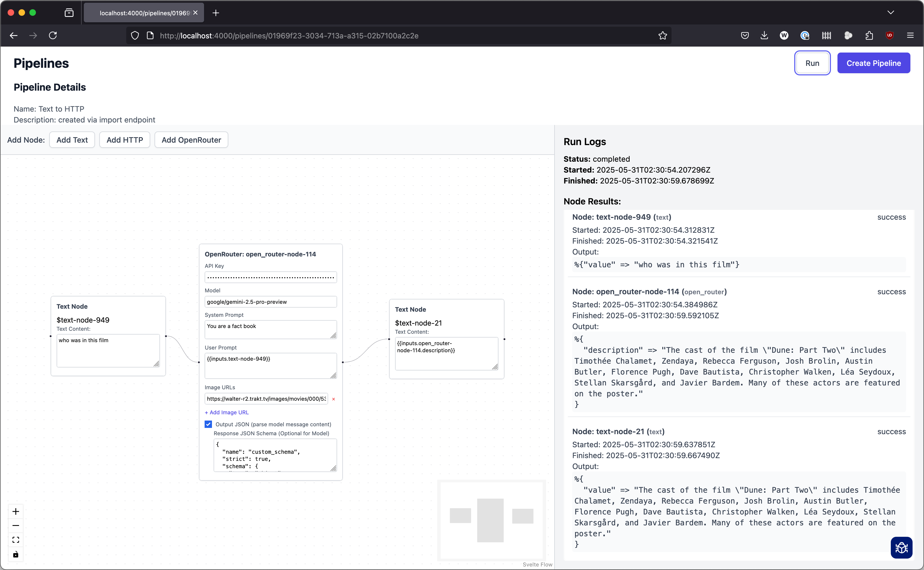Toggle Output JSON checkbox

[208, 424]
